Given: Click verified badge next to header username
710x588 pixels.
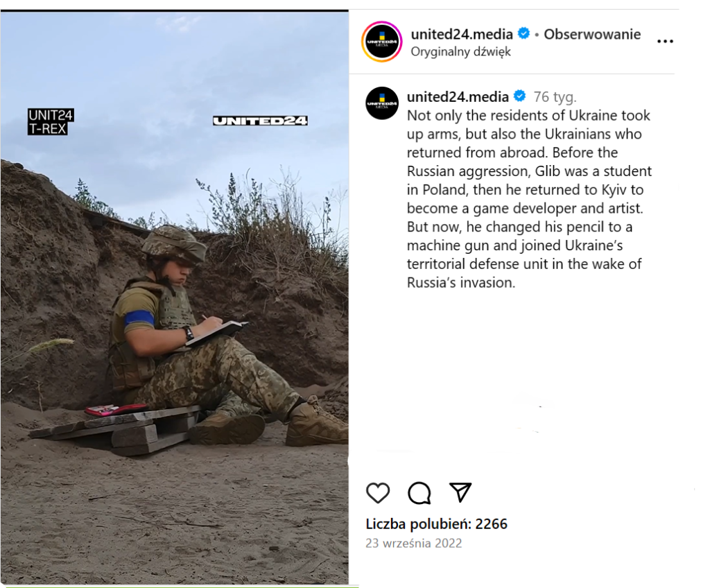Looking at the screenshot, I should click(x=523, y=33).
